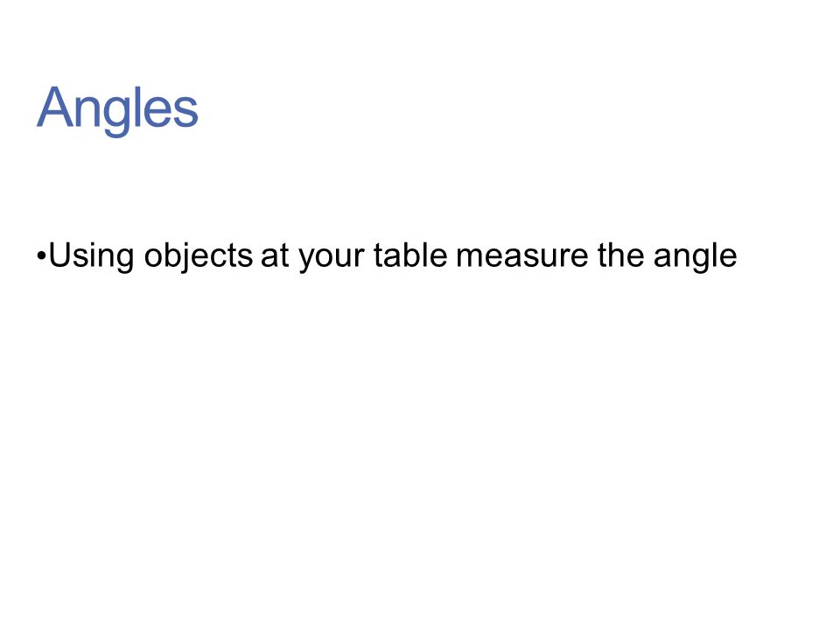Image resolution: width=840 pixels, height=630 pixels.
Task: Click the letter "g" in the Angles title
Action: pyautogui.click(x=118, y=116)
